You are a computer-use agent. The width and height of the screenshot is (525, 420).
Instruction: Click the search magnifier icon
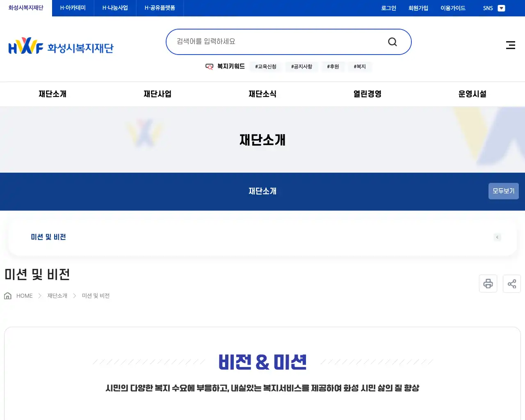tap(392, 41)
